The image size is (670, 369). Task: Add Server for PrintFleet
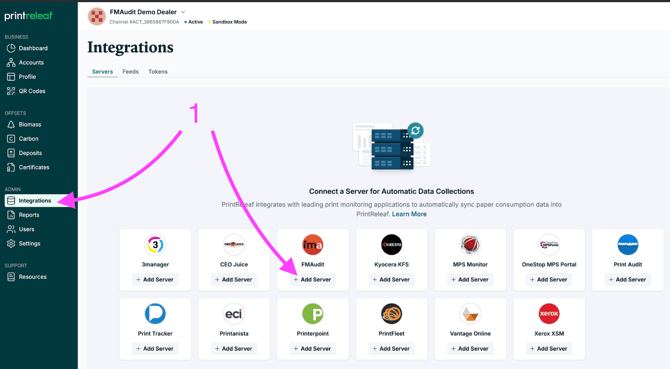391,349
